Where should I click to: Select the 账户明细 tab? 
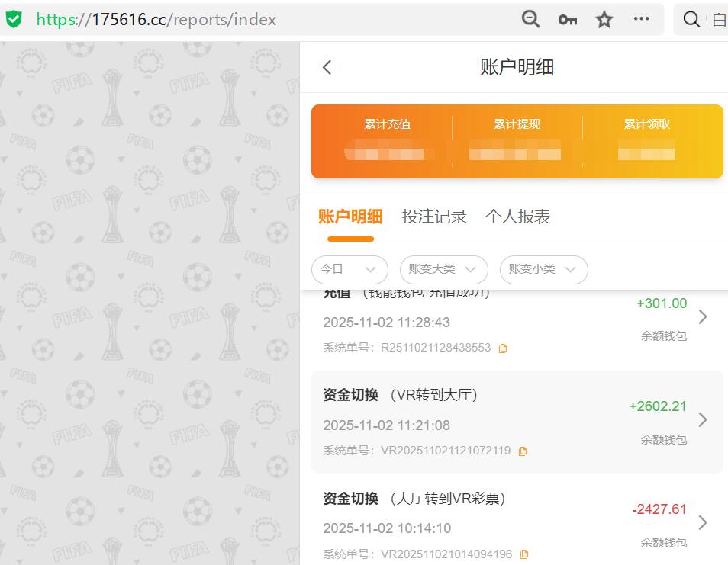pos(350,217)
